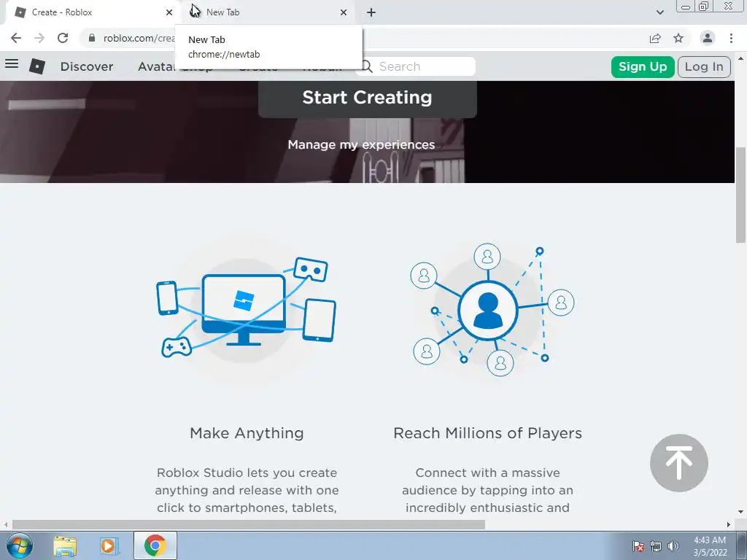The height and width of the screenshot is (560, 747).
Task: Share this page icon in address bar
Action: pyautogui.click(x=655, y=38)
